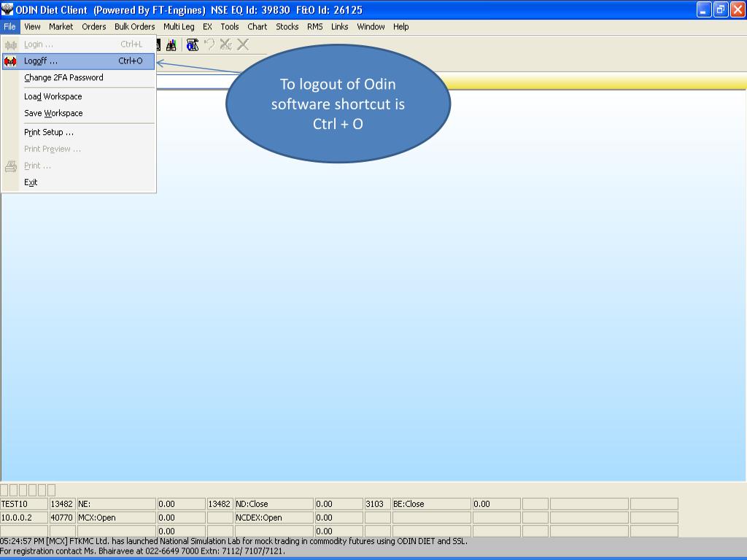
Task: Click the 3103 status bar cell
Action: [x=377, y=504]
